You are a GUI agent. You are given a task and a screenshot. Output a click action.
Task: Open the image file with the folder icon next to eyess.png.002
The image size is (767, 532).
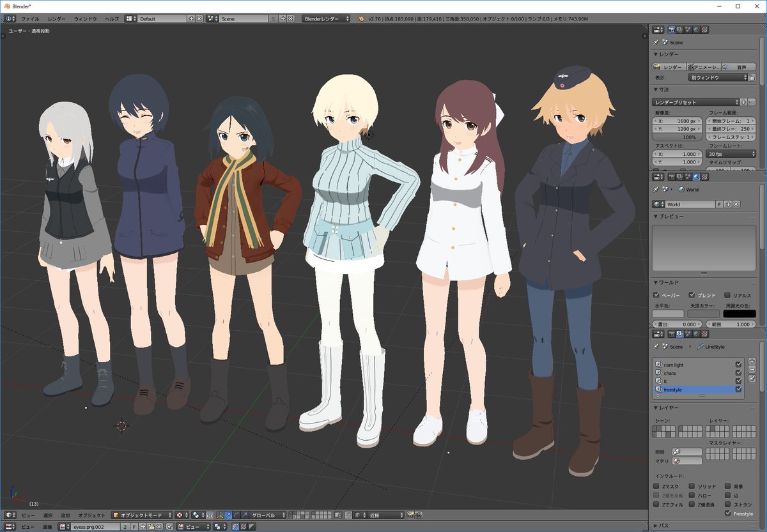(151, 527)
